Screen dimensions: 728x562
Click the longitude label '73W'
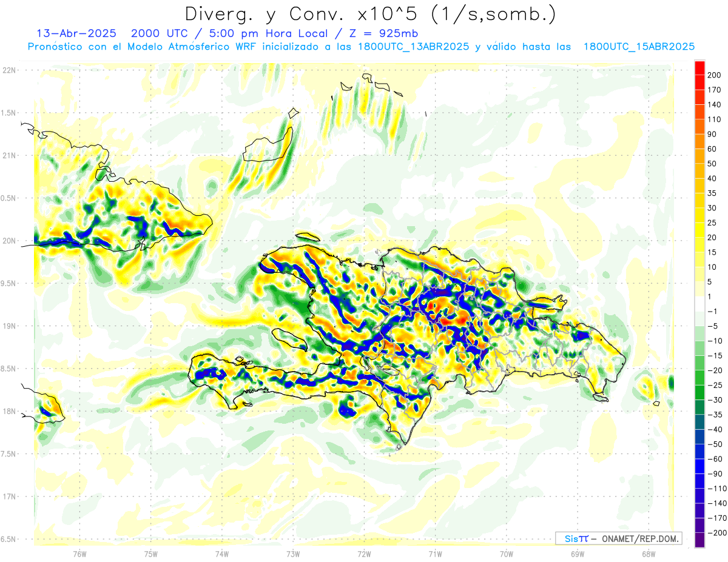[x=293, y=554]
